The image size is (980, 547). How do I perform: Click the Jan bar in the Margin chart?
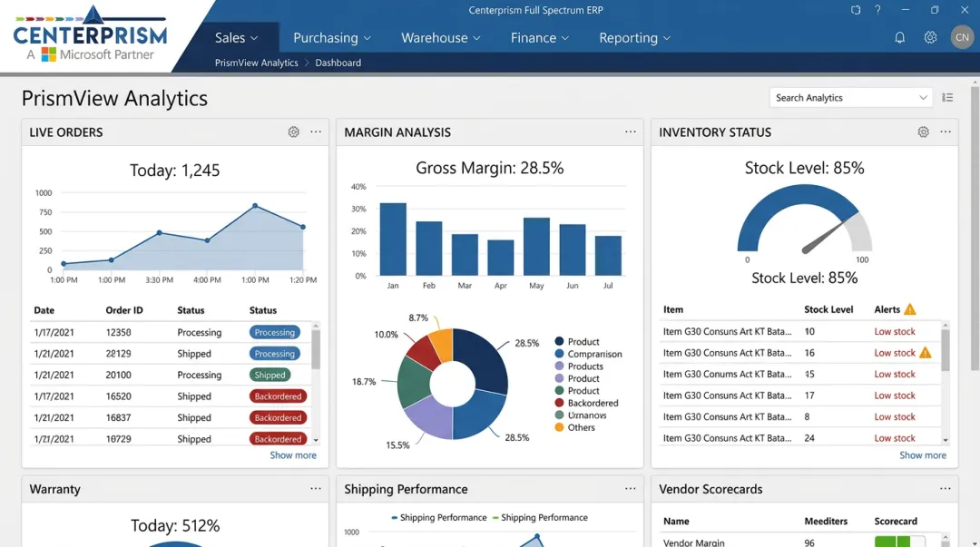pos(393,239)
